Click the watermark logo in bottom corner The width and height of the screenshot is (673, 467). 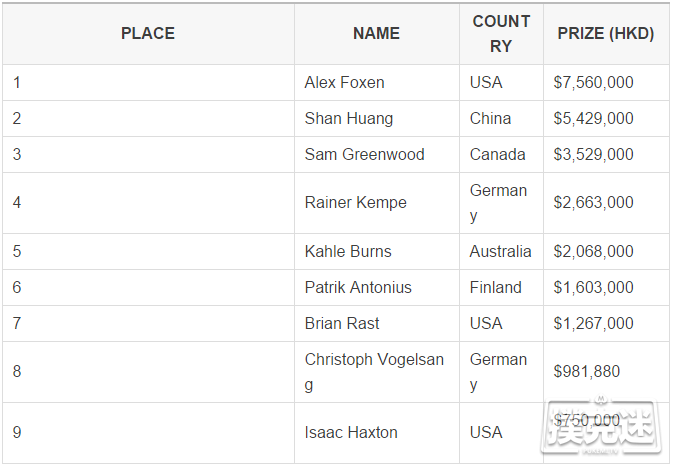(602, 426)
